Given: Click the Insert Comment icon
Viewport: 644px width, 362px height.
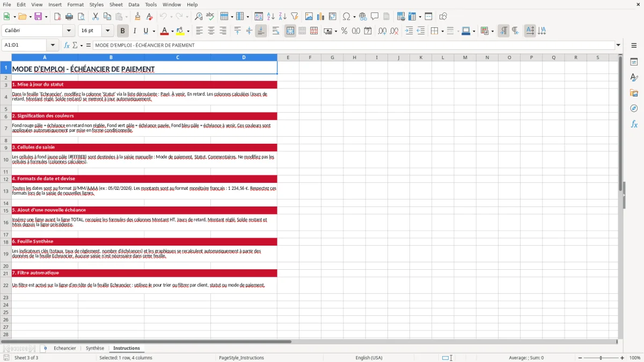Looking at the screenshot, I should point(375,17).
